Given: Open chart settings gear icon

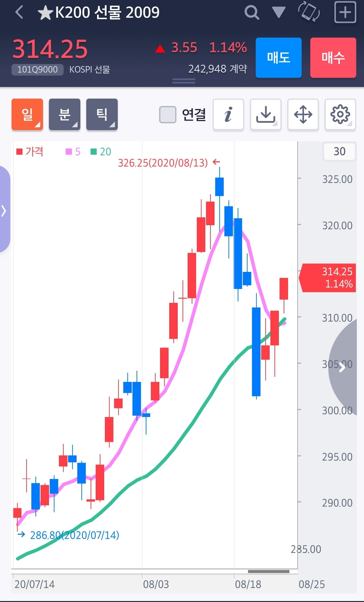Looking at the screenshot, I should (x=340, y=114).
